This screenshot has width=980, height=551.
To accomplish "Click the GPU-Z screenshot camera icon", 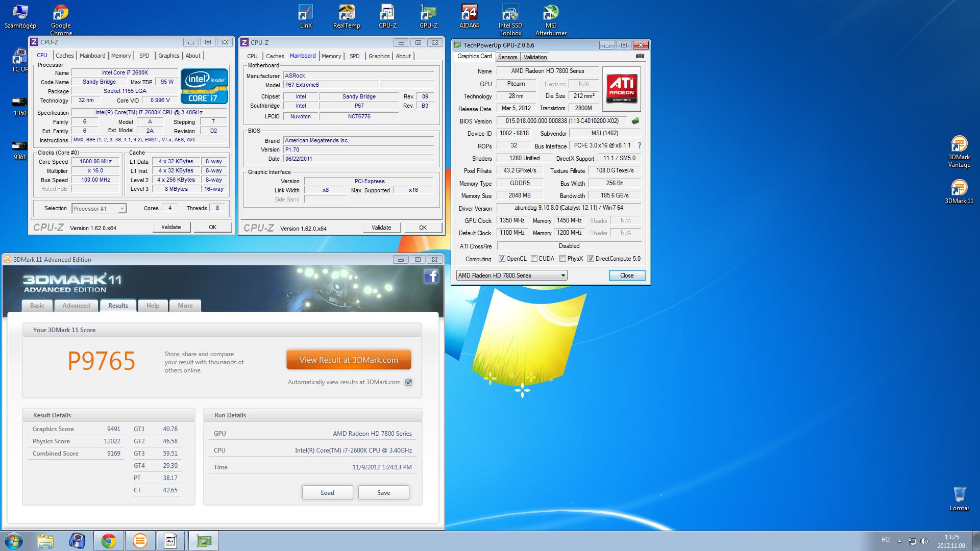I will 640,56.
